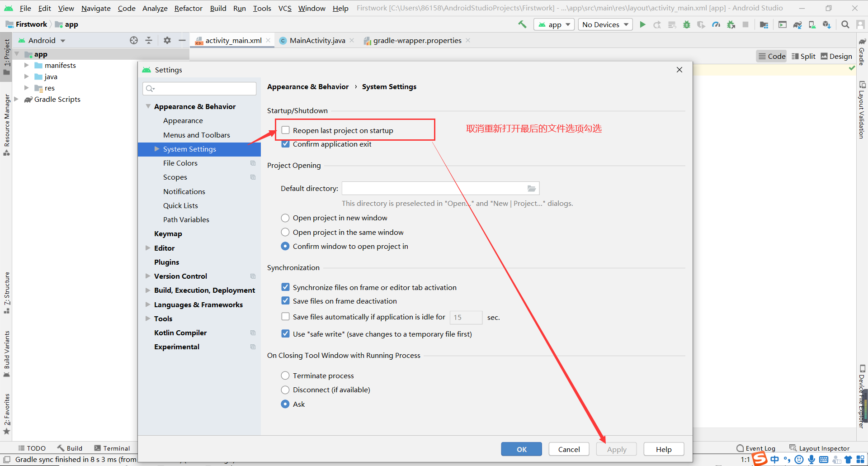868x466 pixels.
Task: Toggle Synchronize files on frame activation checkbox
Action: point(285,287)
